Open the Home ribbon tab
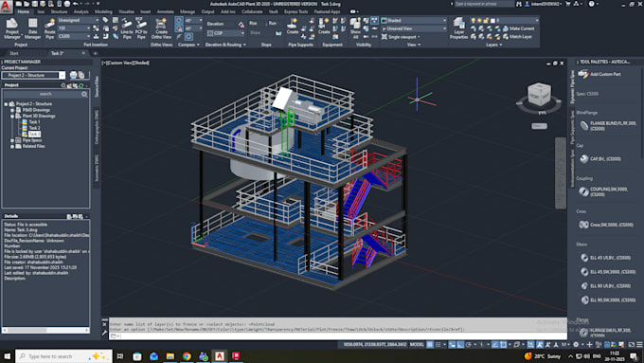 click(x=24, y=11)
